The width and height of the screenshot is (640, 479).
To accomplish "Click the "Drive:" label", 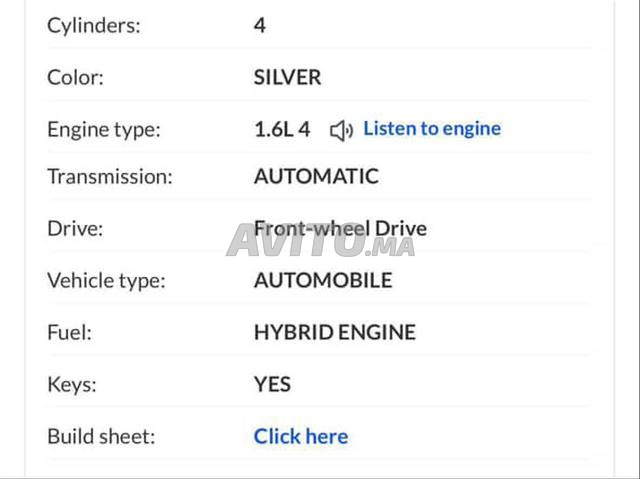I will click(x=76, y=229).
